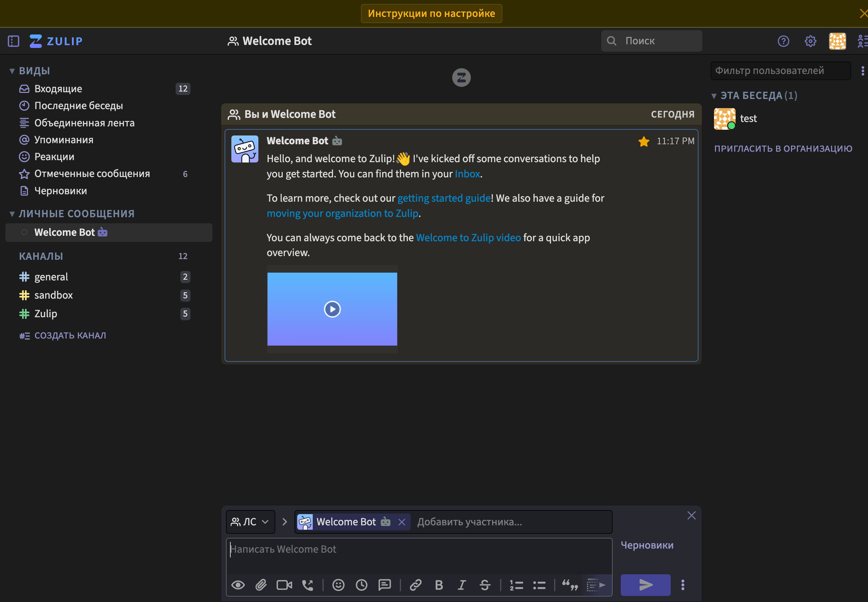Collapse the ЛИЧНЫЕ СООБЩЕНИЯ section
Viewport: 868px width, 602px height.
[12, 214]
